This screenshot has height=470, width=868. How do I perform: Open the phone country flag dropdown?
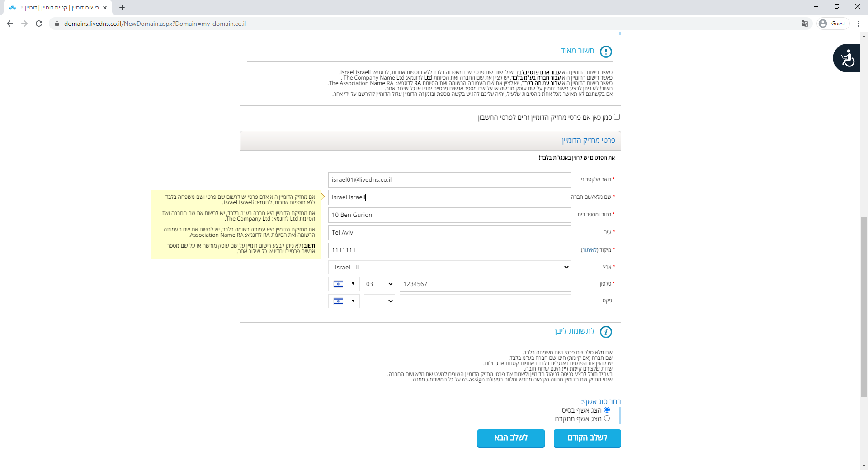tap(344, 284)
